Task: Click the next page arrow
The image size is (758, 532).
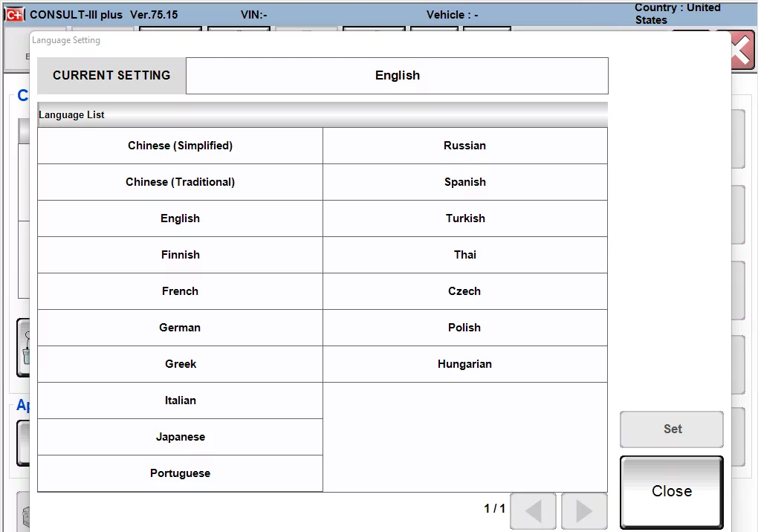Action: [584, 511]
